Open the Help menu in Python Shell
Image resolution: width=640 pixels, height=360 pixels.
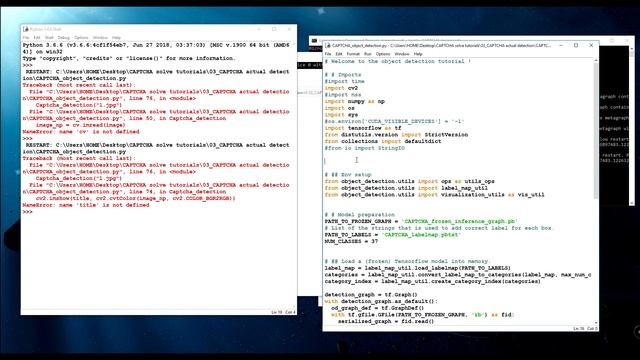pos(116,38)
